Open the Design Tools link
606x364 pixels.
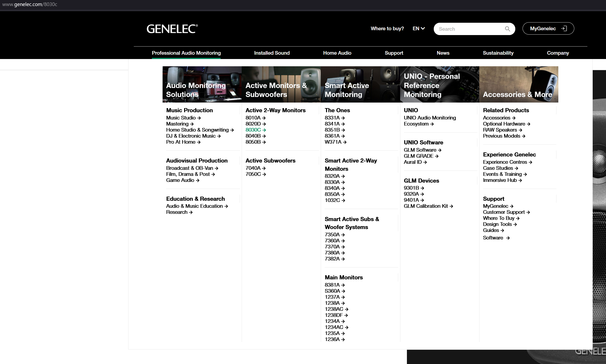(500, 224)
